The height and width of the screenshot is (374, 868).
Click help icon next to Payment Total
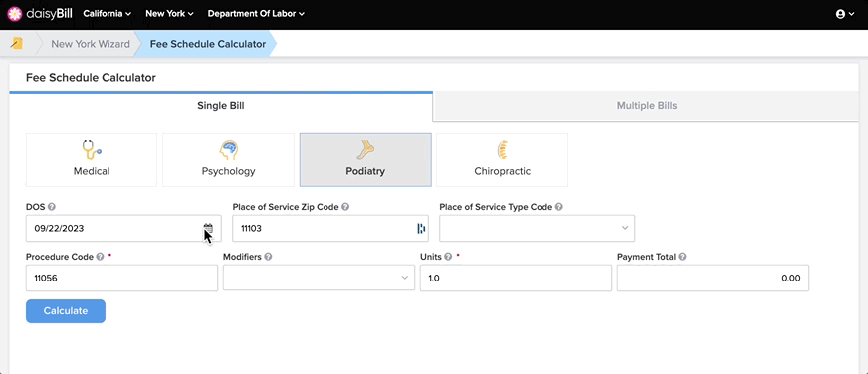pyautogui.click(x=682, y=257)
